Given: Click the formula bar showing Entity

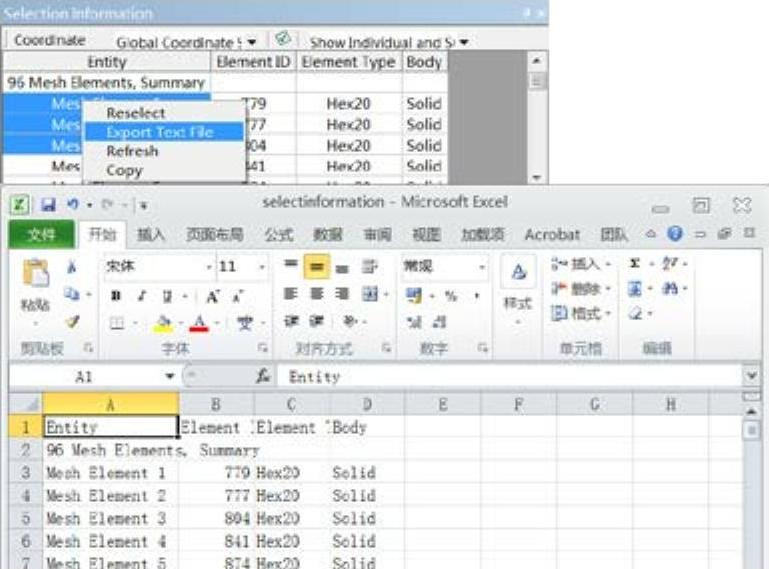Looking at the screenshot, I should [x=510, y=377].
